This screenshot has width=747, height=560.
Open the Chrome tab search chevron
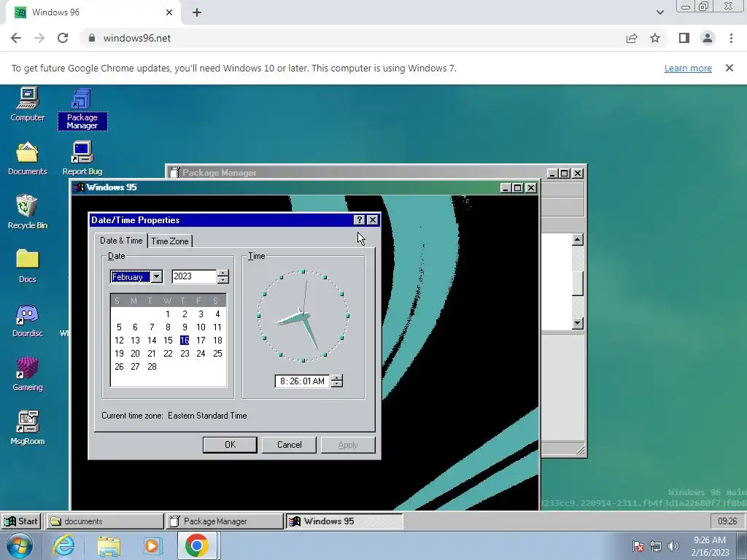click(659, 12)
